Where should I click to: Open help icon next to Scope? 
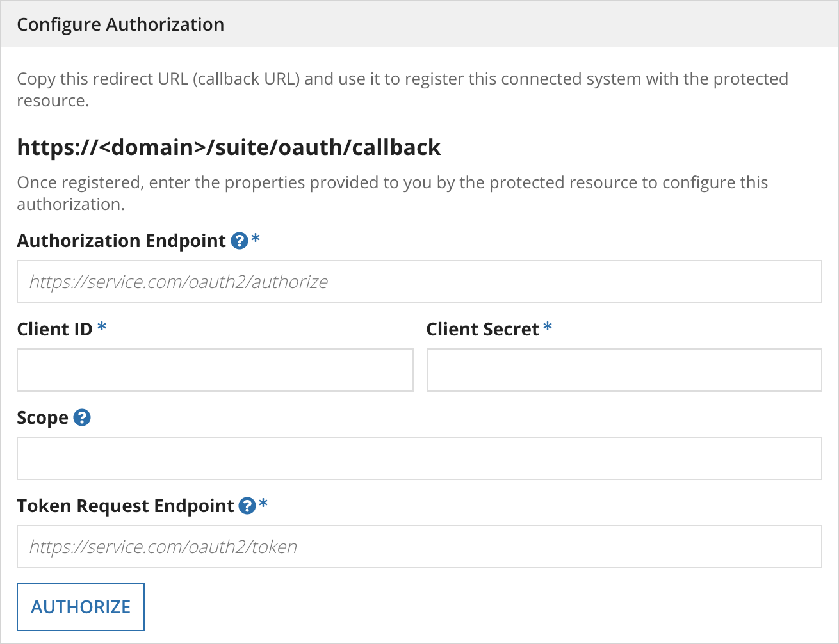coord(82,417)
